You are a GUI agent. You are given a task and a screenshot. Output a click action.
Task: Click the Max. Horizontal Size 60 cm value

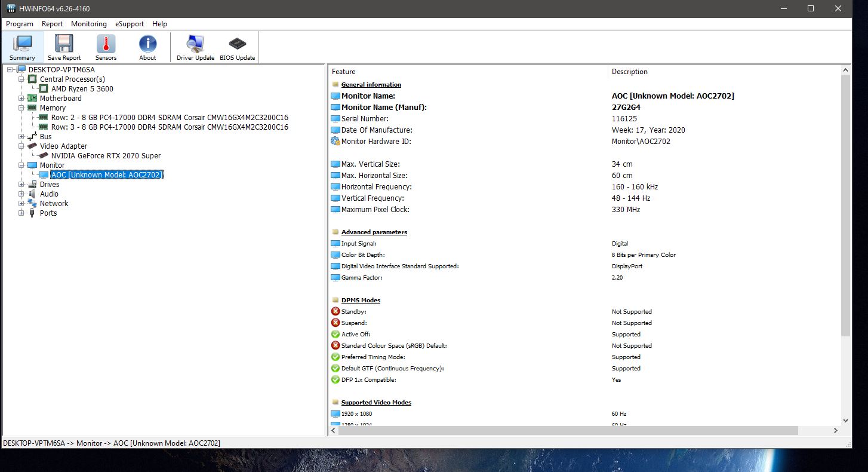pyautogui.click(x=622, y=176)
